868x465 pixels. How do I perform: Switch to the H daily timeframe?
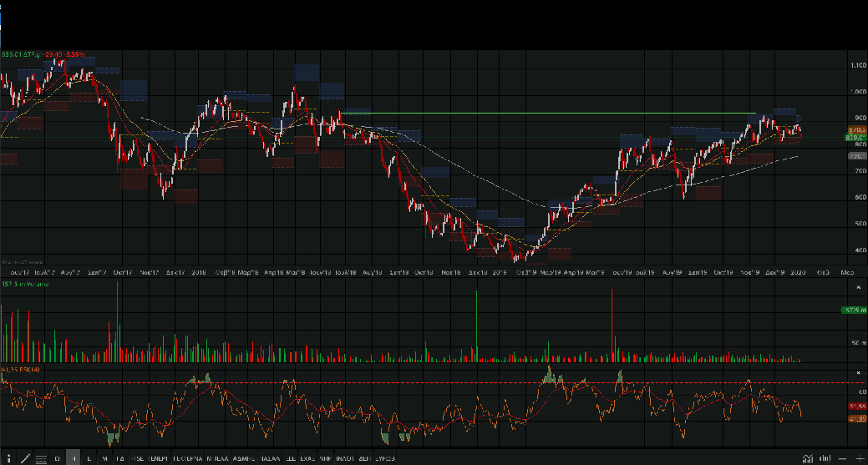pyautogui.click(x=74, y=458)
